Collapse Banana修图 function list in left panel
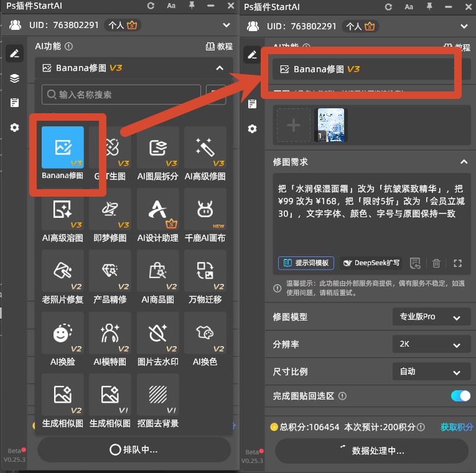476x473 pixels. [220, 68]
